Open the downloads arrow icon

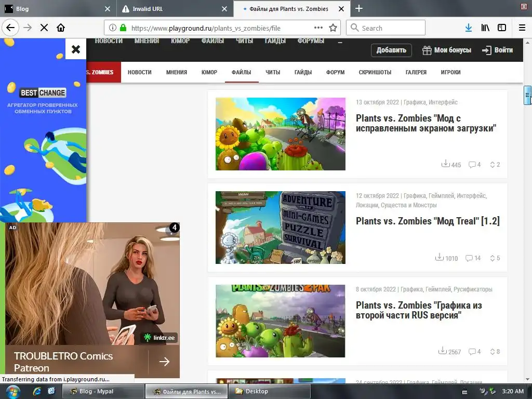click(469, 28)
